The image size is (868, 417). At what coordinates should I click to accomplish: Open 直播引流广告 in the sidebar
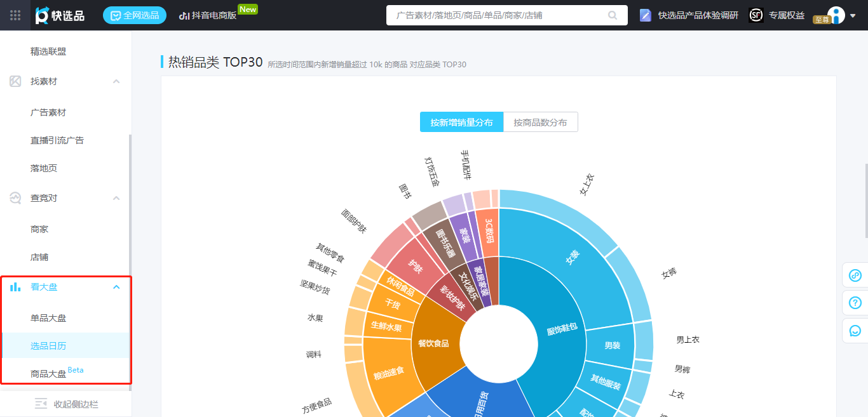pos(57,140)
